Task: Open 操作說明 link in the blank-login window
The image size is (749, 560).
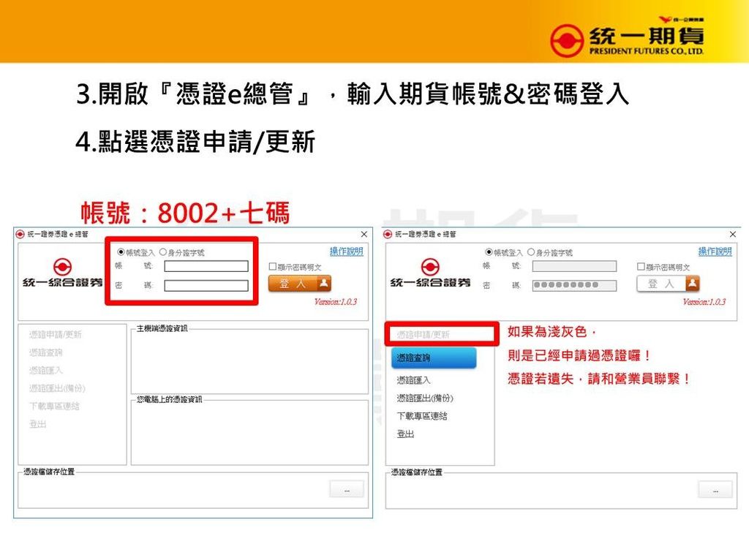Action: click(346, 251)
